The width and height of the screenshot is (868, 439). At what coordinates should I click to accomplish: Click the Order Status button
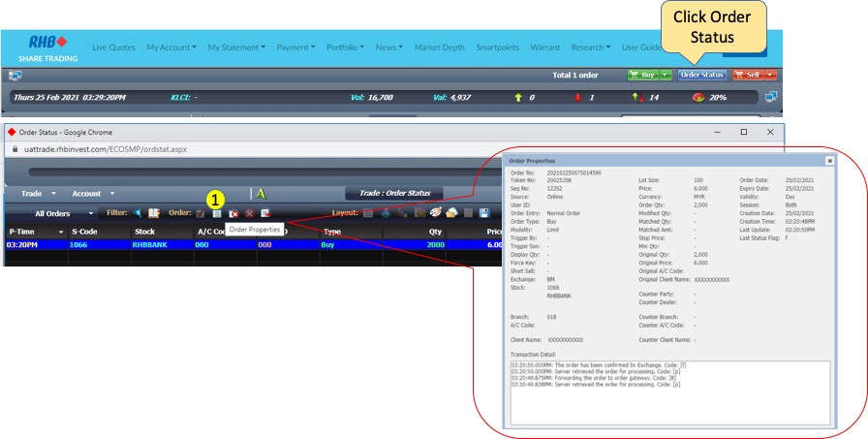click(702, 75)
